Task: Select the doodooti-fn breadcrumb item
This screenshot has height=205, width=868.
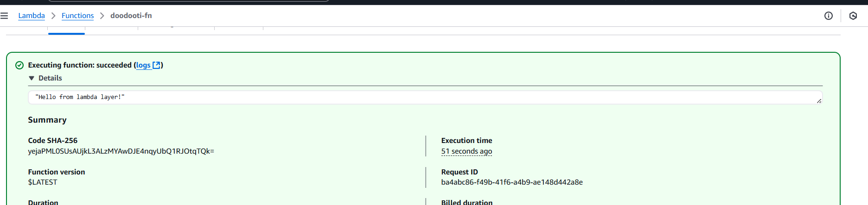Action: (131, 16)
